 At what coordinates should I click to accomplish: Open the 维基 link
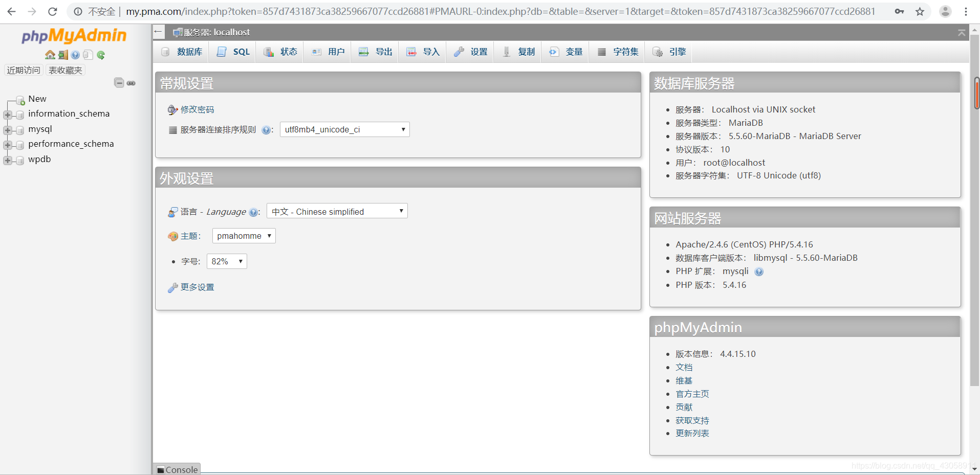(684, 380)
